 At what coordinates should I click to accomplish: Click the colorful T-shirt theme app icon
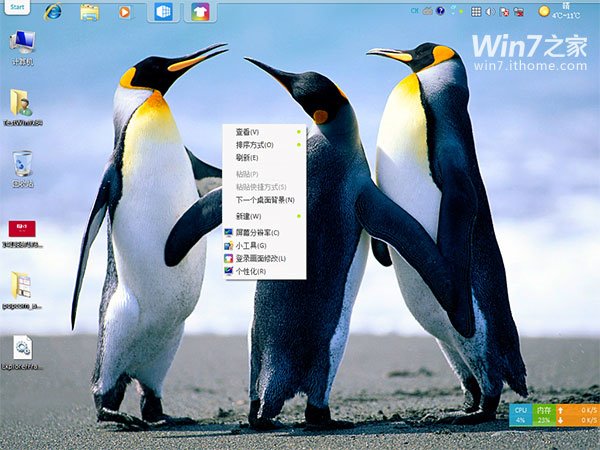click(x=201, y=12)
